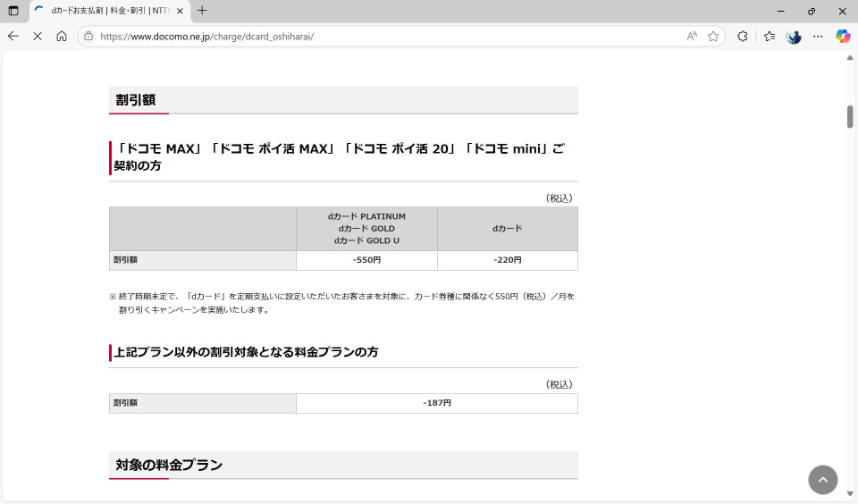
Task: Open the Extensions puzzle icon
Action: pos(742,36)
